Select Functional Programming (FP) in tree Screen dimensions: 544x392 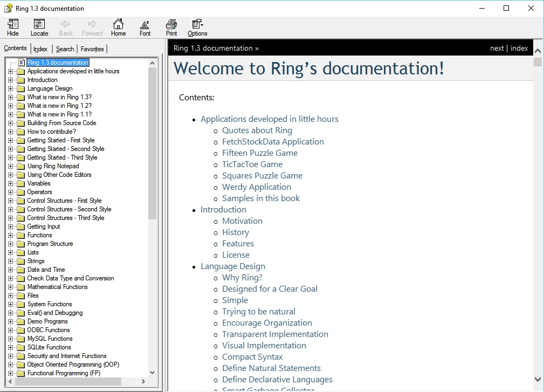click(x=64, y=373)
